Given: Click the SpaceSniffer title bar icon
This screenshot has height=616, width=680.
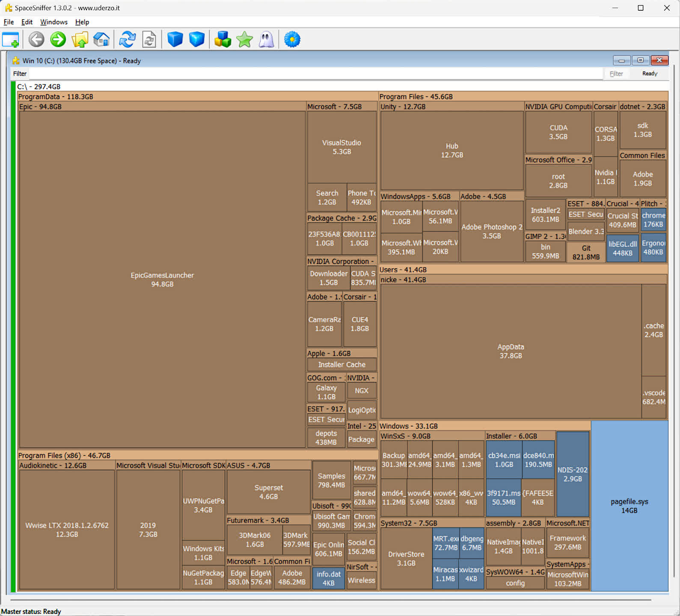Looking at the screenshot, I should click(8, 8).
